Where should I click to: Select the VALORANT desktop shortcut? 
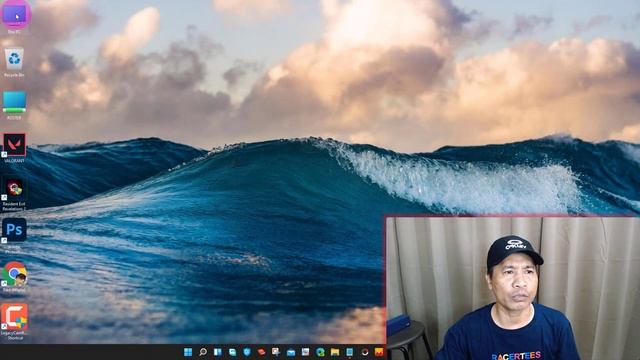(14, 148)
